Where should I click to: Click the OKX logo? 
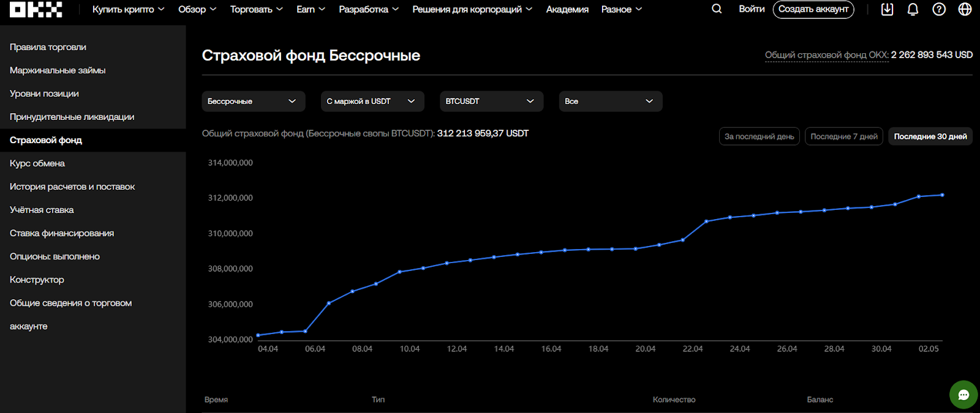[36, 9]
